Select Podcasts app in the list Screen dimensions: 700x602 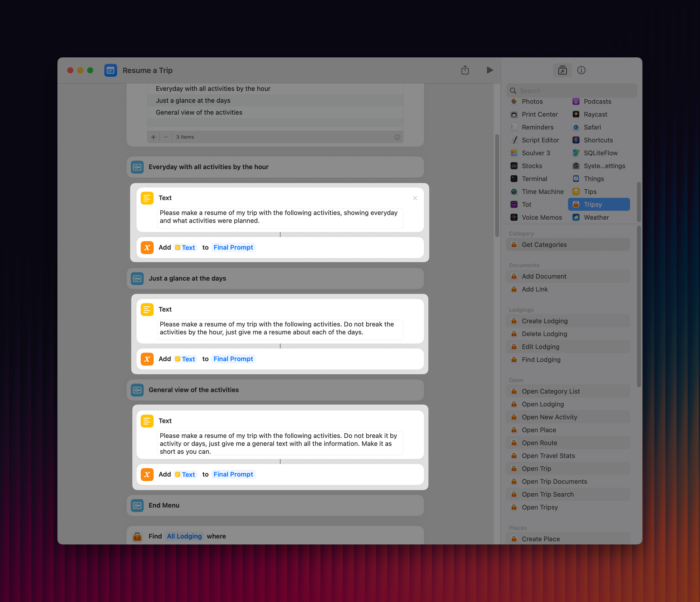[597, 101]
